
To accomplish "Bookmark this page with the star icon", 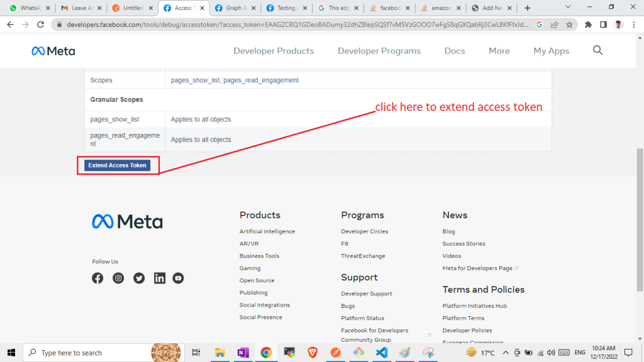I will tap(569, 25).
